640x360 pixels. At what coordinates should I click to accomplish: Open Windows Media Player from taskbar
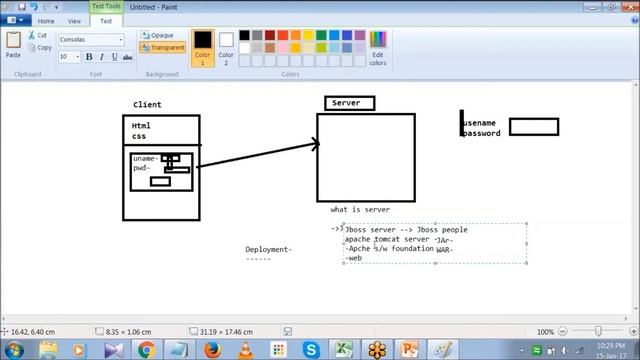coord(79,350)
